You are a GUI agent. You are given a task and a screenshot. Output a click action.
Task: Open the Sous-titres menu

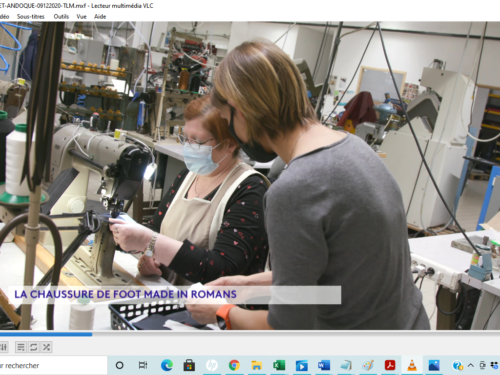point(31,16)
